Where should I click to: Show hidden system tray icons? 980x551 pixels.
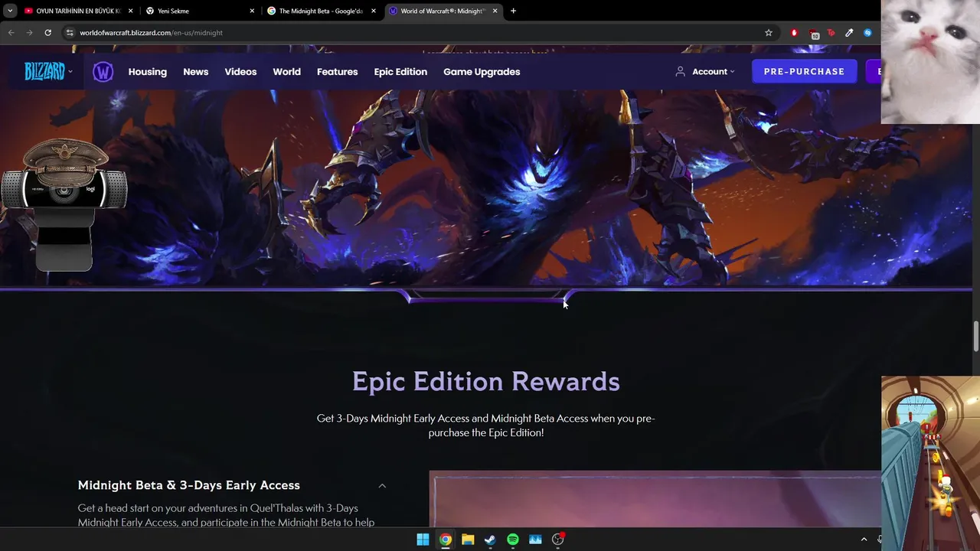(x=864, y=540)
